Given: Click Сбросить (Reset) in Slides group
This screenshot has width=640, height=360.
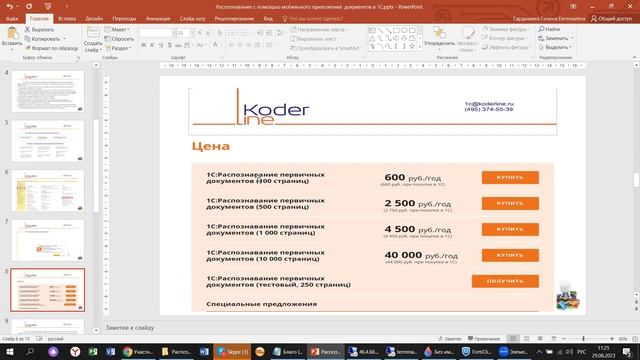Looking at the screenshot, I should point(119,39).
